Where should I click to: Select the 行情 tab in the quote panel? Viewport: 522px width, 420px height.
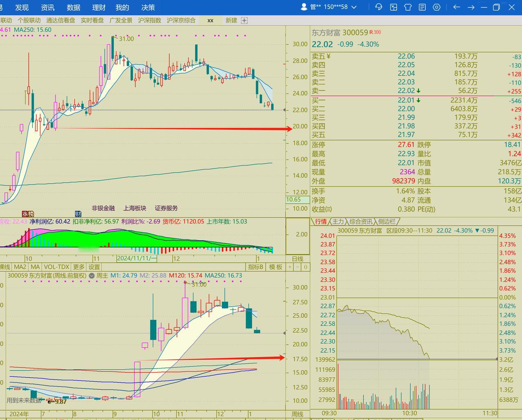coord(321,221)
